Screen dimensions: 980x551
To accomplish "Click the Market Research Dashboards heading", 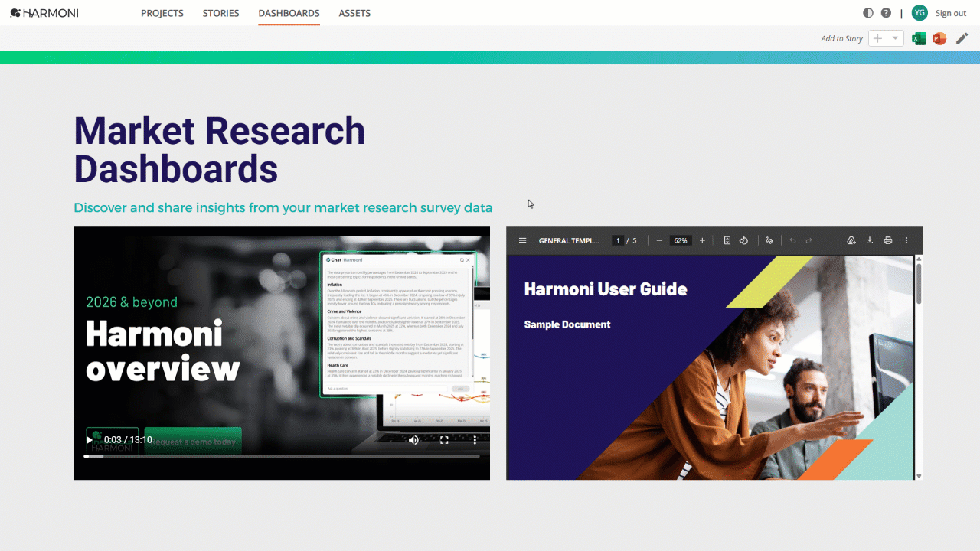I will click(x=220, y=150).
